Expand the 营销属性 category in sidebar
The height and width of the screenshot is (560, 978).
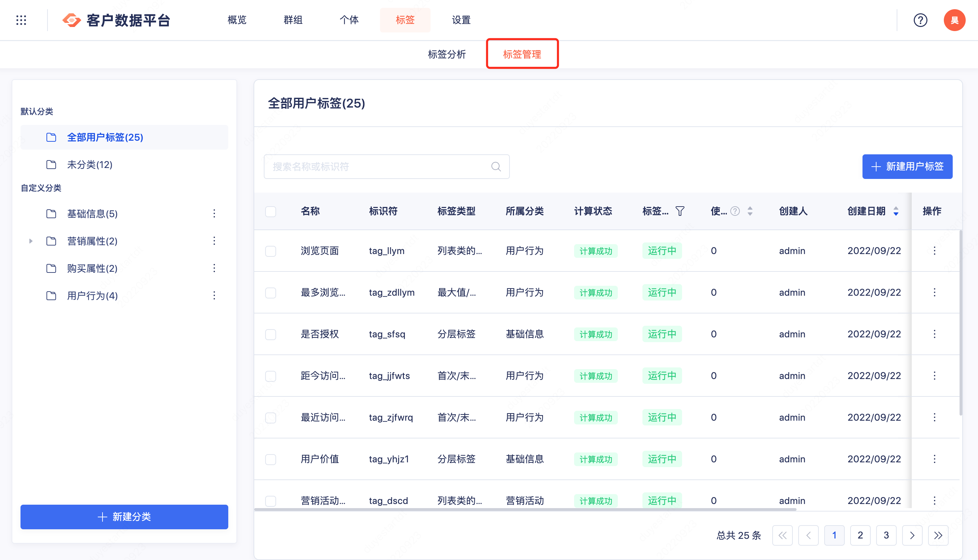(x=31, y=241)
